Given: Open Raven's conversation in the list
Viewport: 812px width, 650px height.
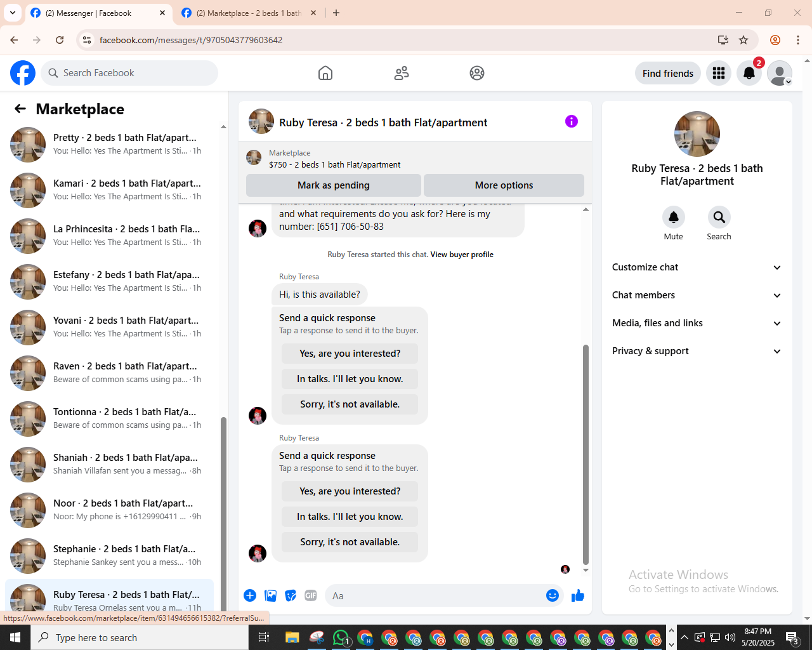Looking at the screenshot, I should click(109, 373).
